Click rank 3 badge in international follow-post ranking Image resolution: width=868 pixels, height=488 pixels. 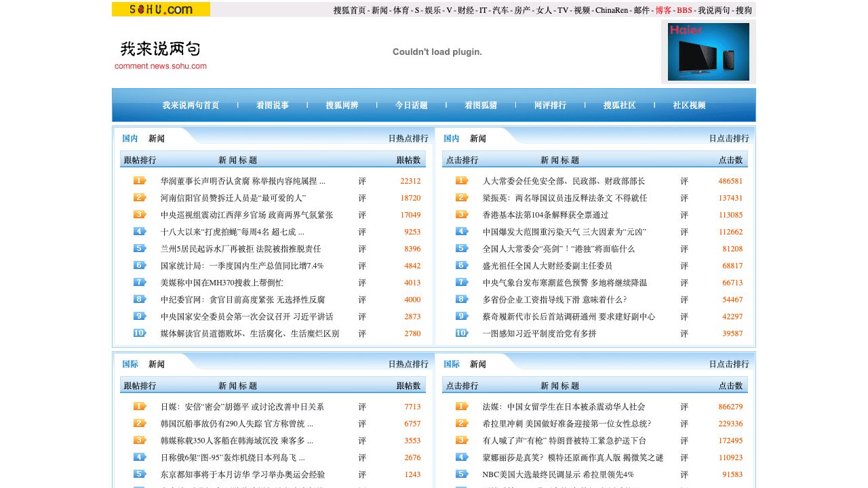coord(140,441)
